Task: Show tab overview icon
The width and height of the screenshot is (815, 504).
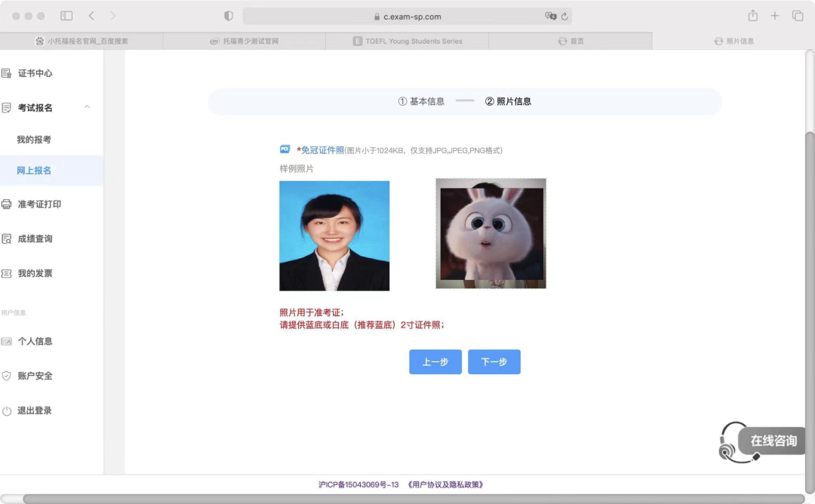Action: point(798,16)
